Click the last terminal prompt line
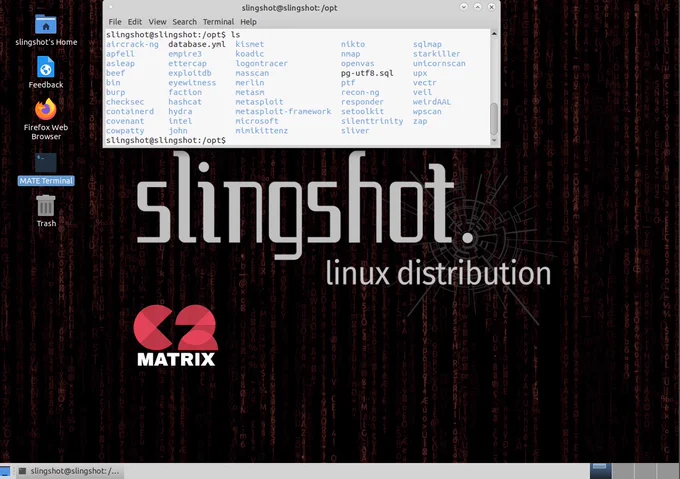The height and width of the screenshot is (479, 680). (x=166, y=140)
